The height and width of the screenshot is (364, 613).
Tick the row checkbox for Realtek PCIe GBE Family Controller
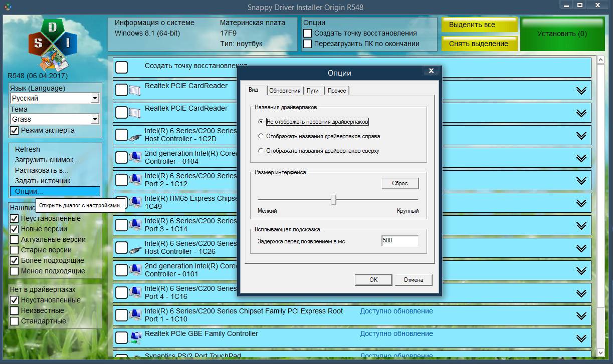tap(122, 338)
